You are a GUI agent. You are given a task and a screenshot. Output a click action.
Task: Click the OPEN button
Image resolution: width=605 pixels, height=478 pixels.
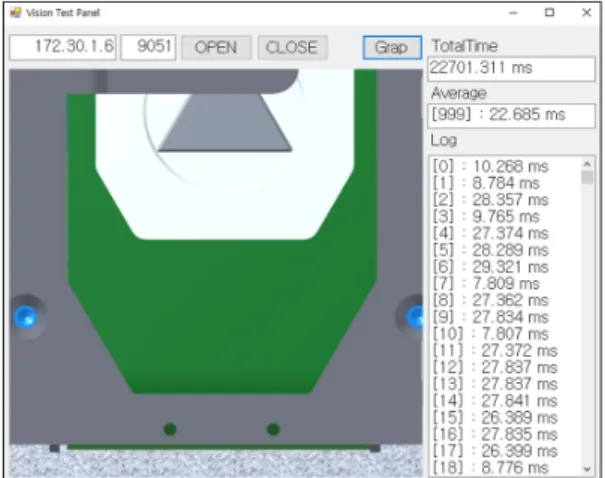[x=216, y=47]
